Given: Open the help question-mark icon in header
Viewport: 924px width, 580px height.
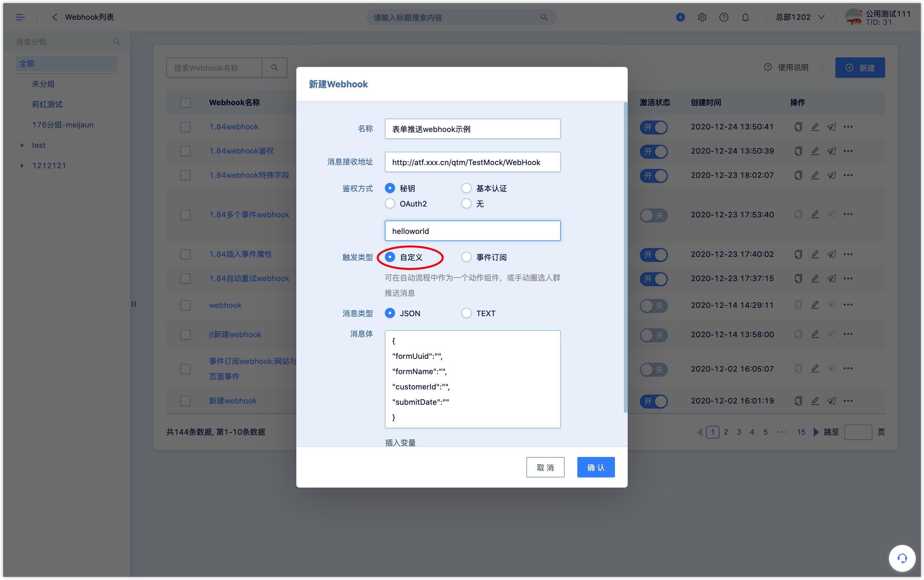Looking at the screenshot, I should click(x=724, y=17).
